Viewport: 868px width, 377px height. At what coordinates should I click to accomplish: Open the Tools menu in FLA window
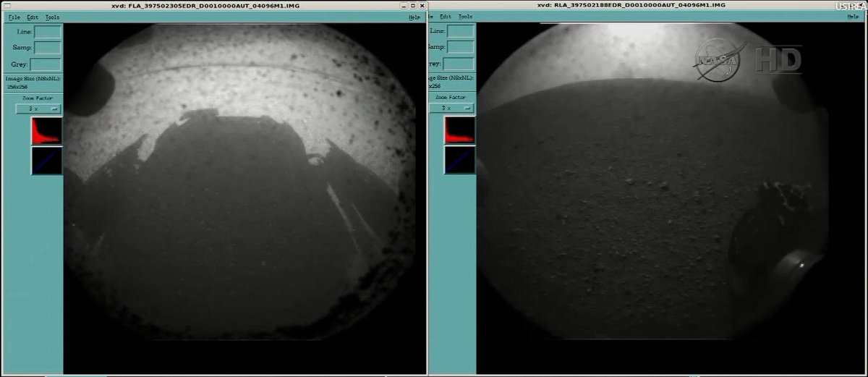tap(53, 17)
